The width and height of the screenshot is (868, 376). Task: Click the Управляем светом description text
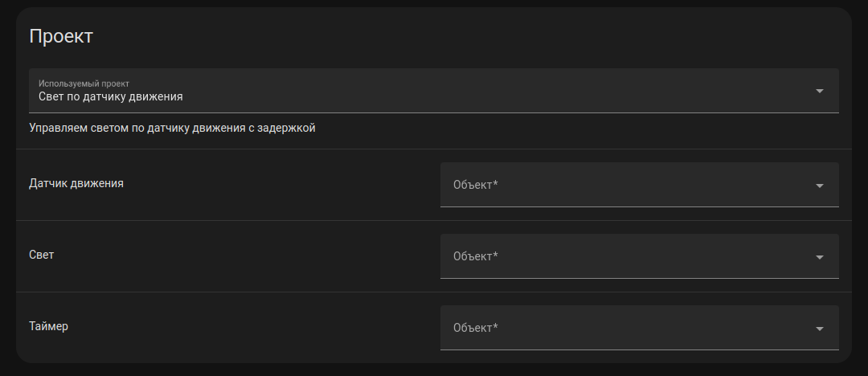[172, 128]
